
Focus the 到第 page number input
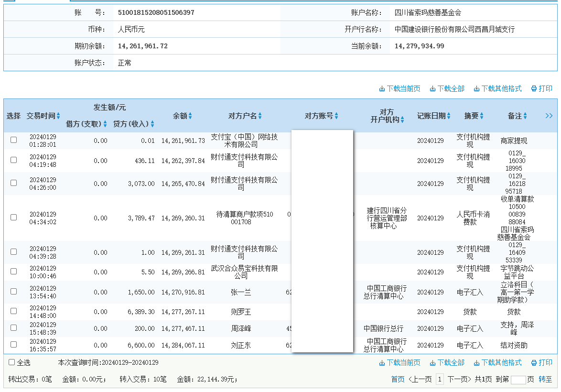point(518,380)
